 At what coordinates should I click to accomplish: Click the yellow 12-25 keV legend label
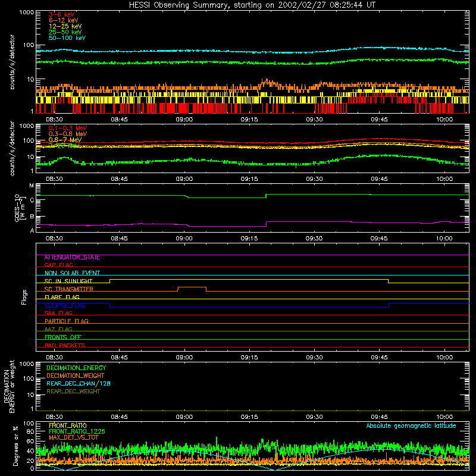(x=65, y=26)
